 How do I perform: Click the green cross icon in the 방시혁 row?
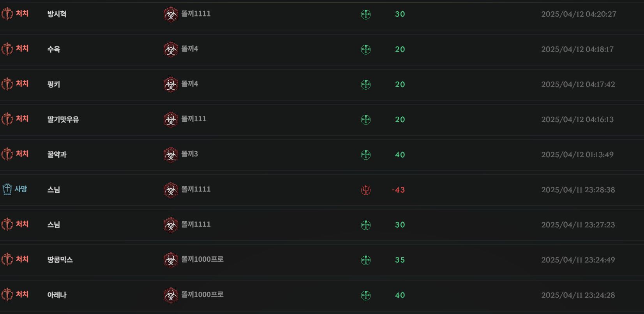point(366,14)
